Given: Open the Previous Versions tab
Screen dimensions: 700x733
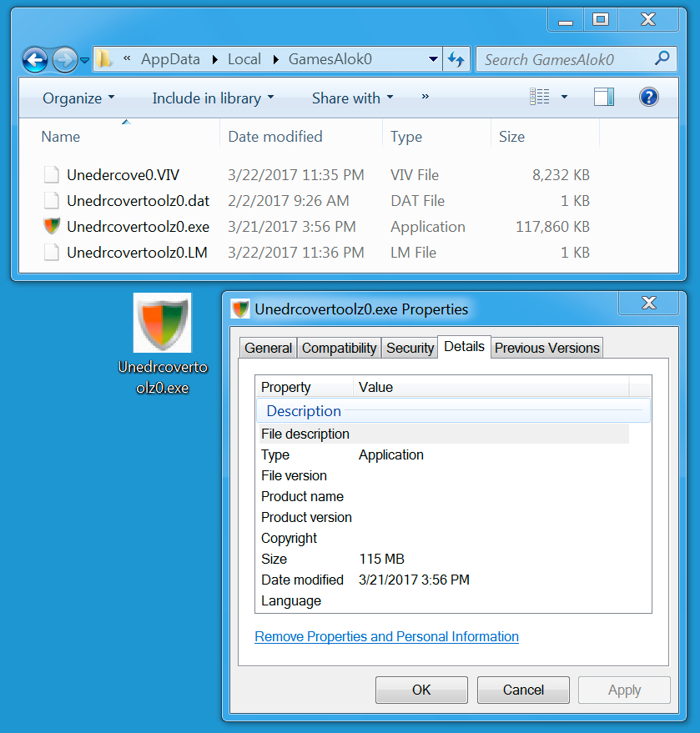Looking at the screenshot, I should click(546, 348).
